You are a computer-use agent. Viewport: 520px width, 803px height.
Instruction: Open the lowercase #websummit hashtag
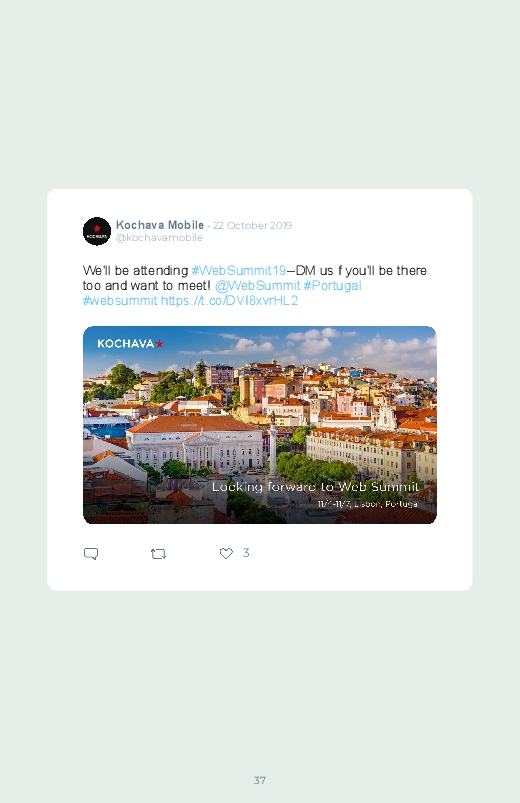pos(120,300)
